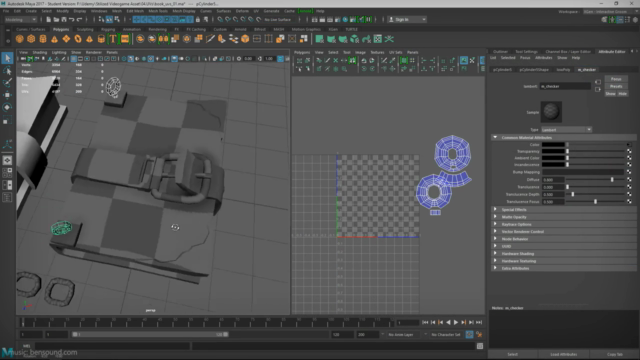Click the Open Scene folder icon
This screenshot has height=360, width=640.
point(56,19)
